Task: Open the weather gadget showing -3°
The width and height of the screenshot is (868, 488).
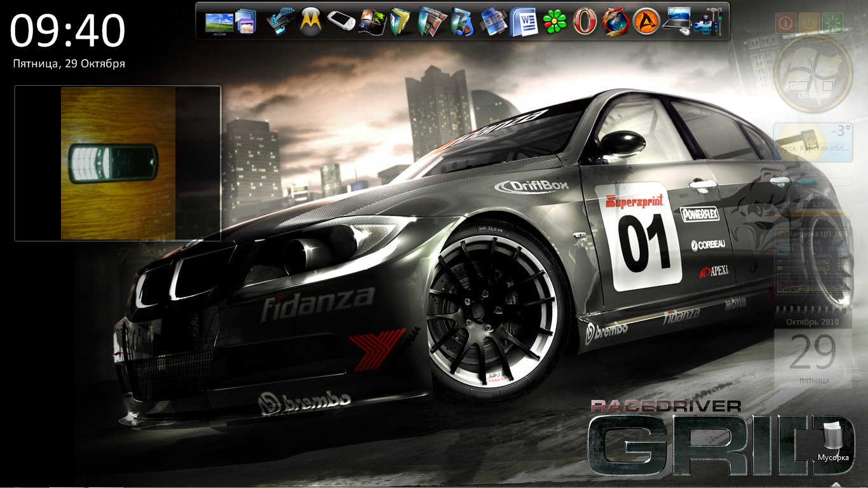Action: click(813, 142)
